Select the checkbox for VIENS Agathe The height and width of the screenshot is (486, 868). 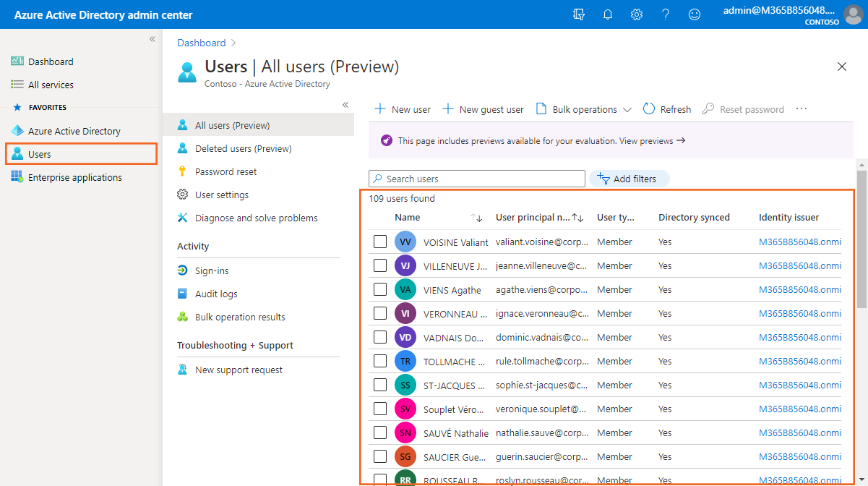click(380, 289)
